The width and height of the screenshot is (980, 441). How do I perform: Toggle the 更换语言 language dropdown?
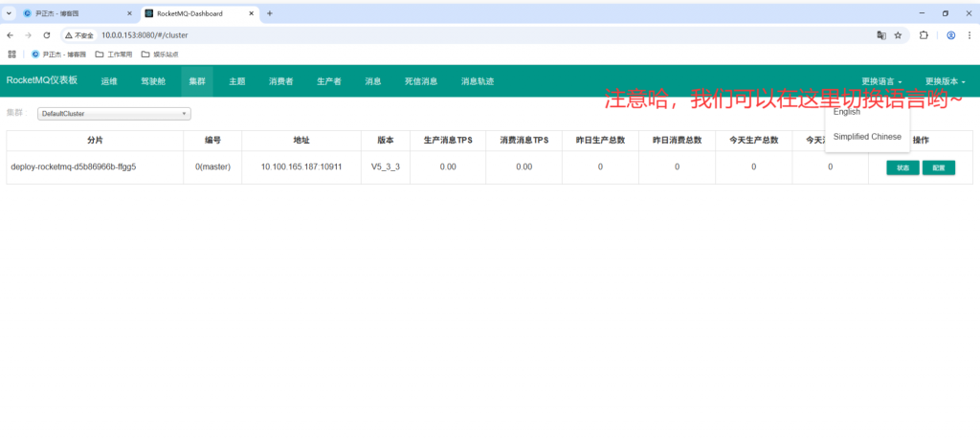881,81
